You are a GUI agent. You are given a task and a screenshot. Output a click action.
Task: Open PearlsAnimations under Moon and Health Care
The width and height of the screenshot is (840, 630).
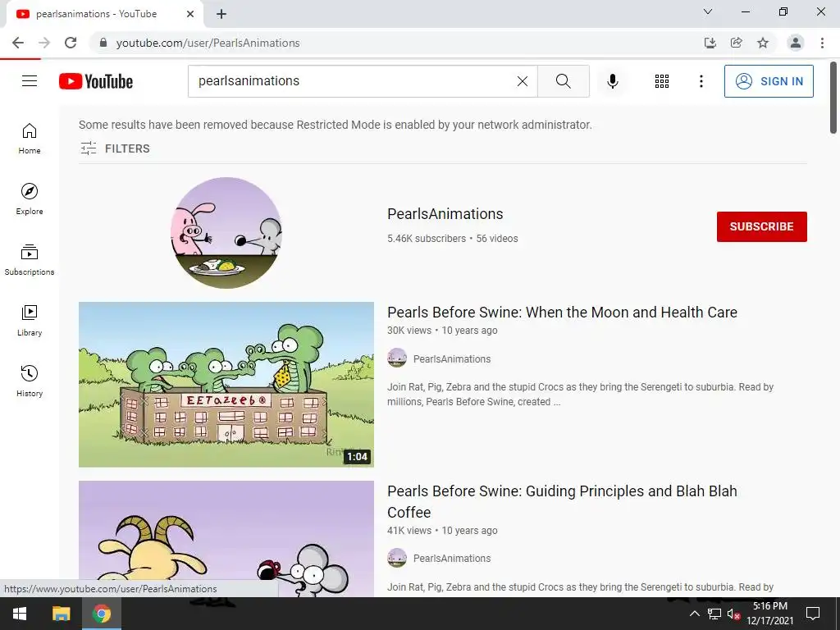(x=452, y=359)
